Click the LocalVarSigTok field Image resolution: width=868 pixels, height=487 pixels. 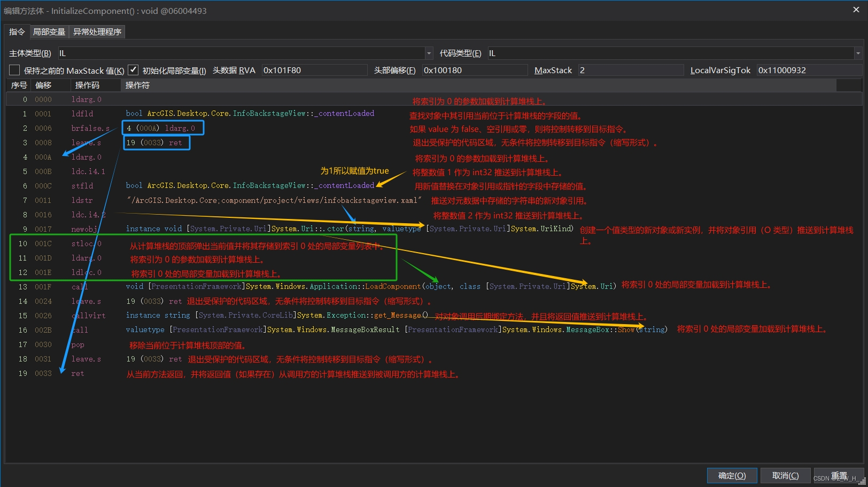point(809,70)
